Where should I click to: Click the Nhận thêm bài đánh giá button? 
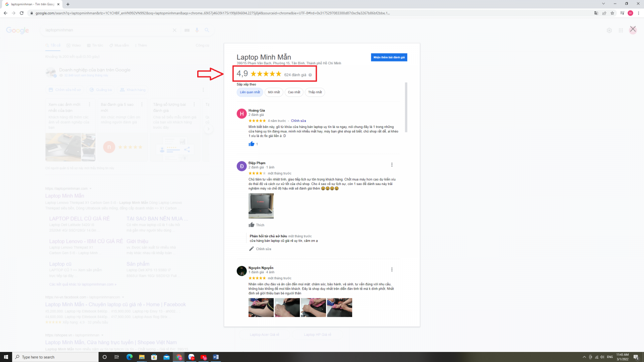(389, 58)
